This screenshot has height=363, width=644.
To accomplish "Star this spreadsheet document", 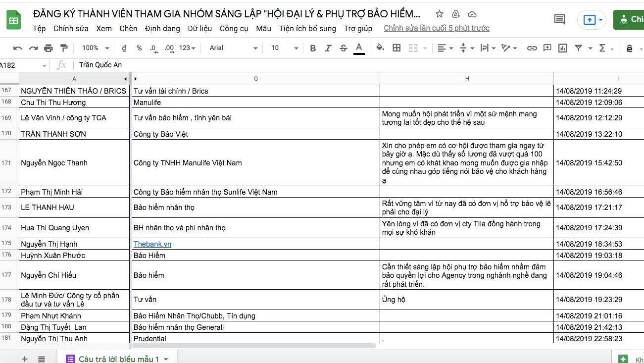I will pyautogui.click(x=439, y=14).
